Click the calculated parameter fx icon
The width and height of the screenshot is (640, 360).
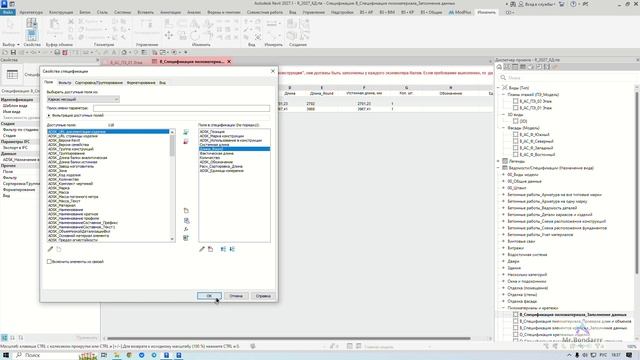click(186, 229)
